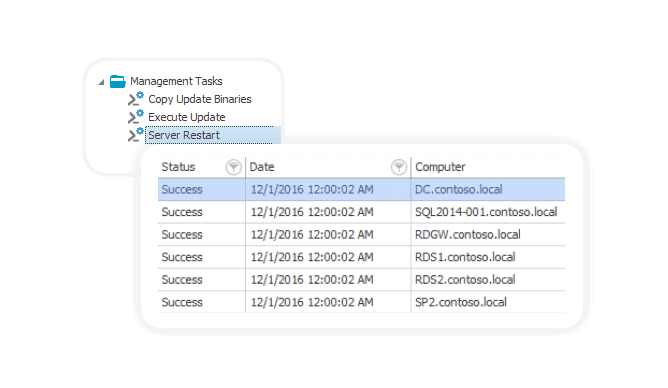Image resolution: width=668 pixels, height=388 pixels.
Task: Click the date cell in RDS2 row
Action: click(x=328, y=280)
